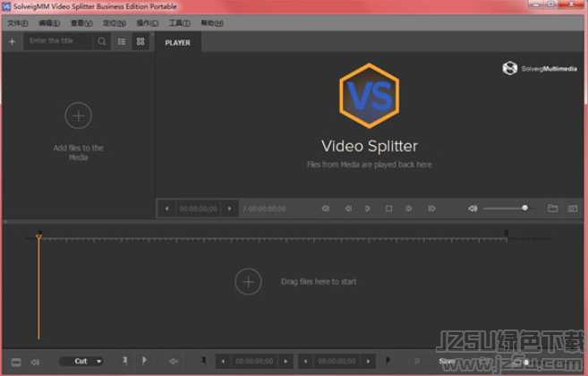The height and width of the screenshot is (376, 588).
Task: Mute the player volume speaker icon
Action: (x=473, y=209)
